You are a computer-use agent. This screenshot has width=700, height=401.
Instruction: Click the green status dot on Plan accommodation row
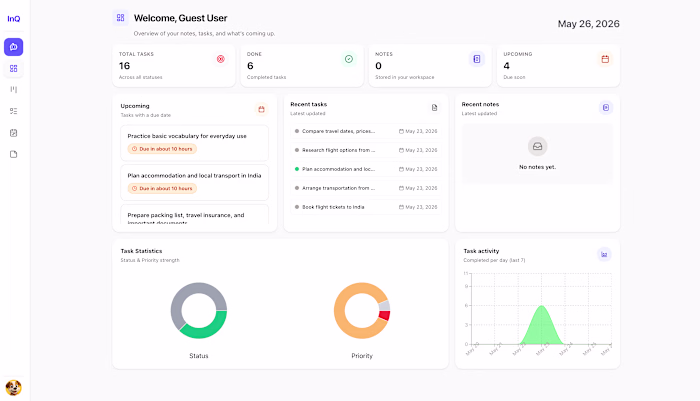(296, 169)
